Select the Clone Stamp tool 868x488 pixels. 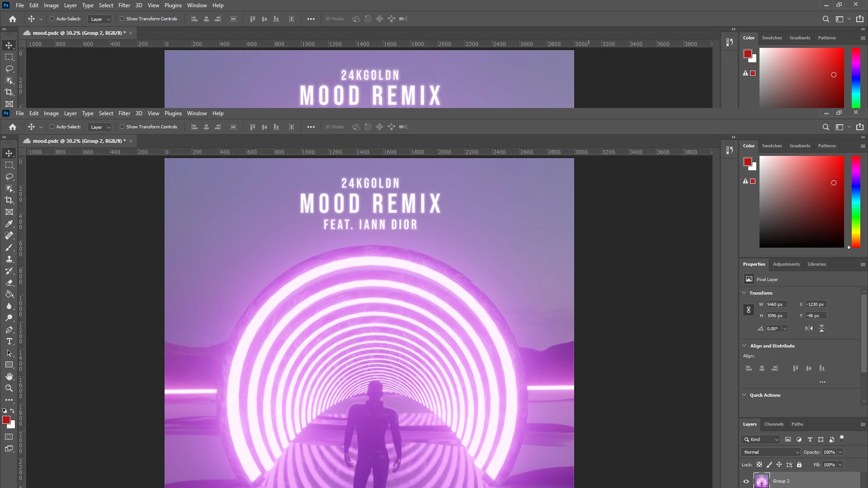click(x=9, y=259)
